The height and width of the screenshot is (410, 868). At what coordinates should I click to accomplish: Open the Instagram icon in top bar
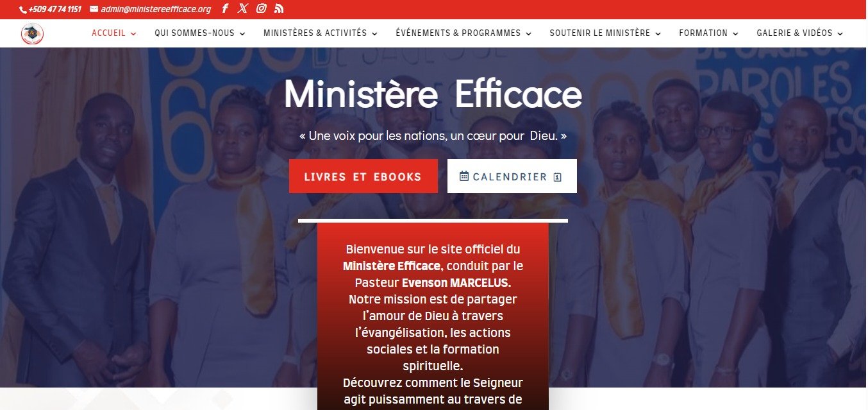261,8
